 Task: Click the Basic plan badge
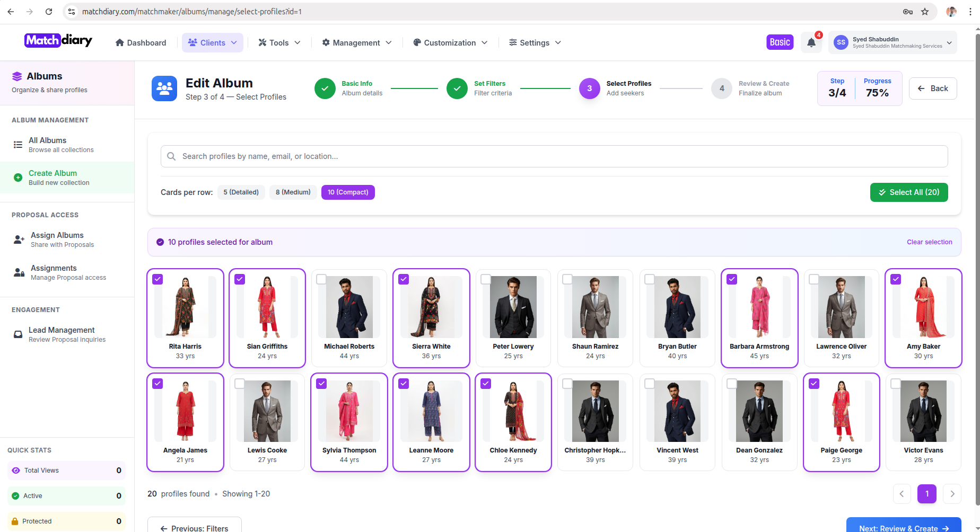(x=780, y=42)
